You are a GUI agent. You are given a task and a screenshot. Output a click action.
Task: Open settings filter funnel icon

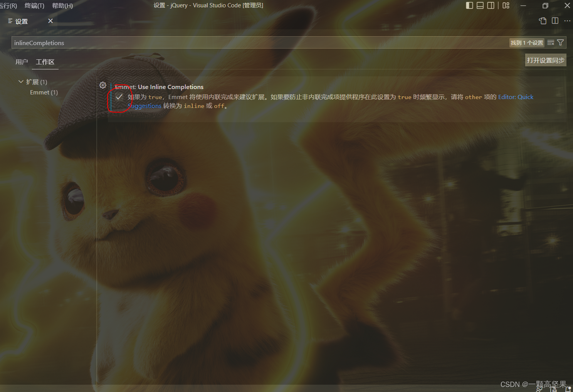(x=561, y=43)
